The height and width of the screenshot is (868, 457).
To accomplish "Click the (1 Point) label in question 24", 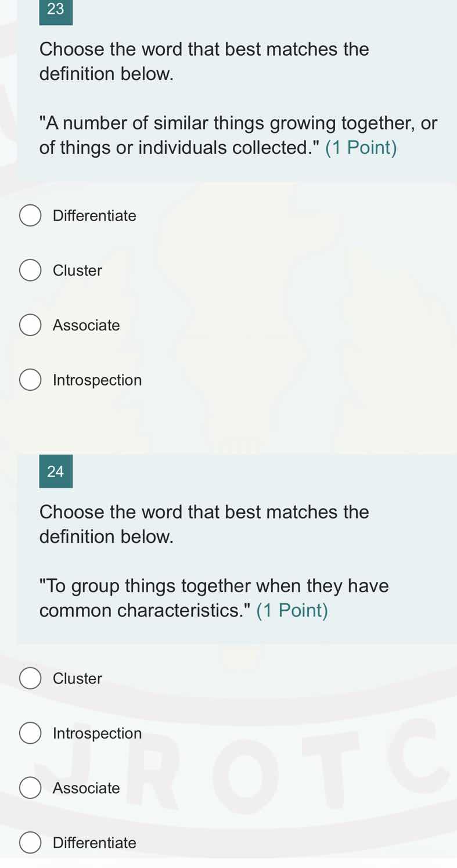I will point(293,610).
